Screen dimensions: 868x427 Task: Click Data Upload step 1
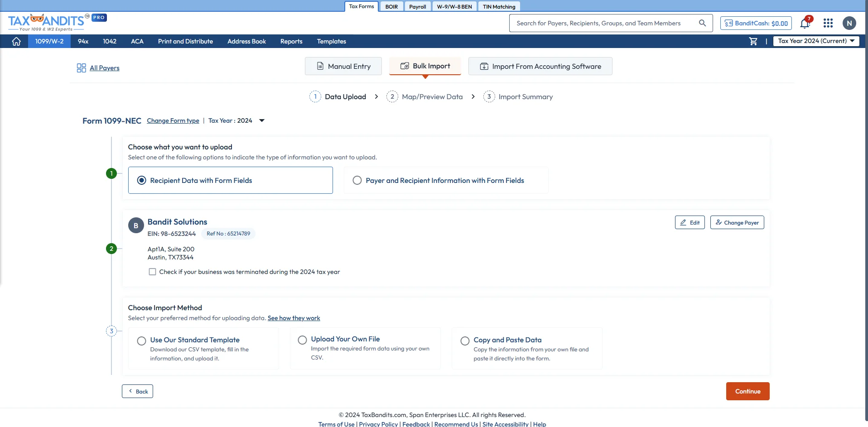[x=338, y=96]
